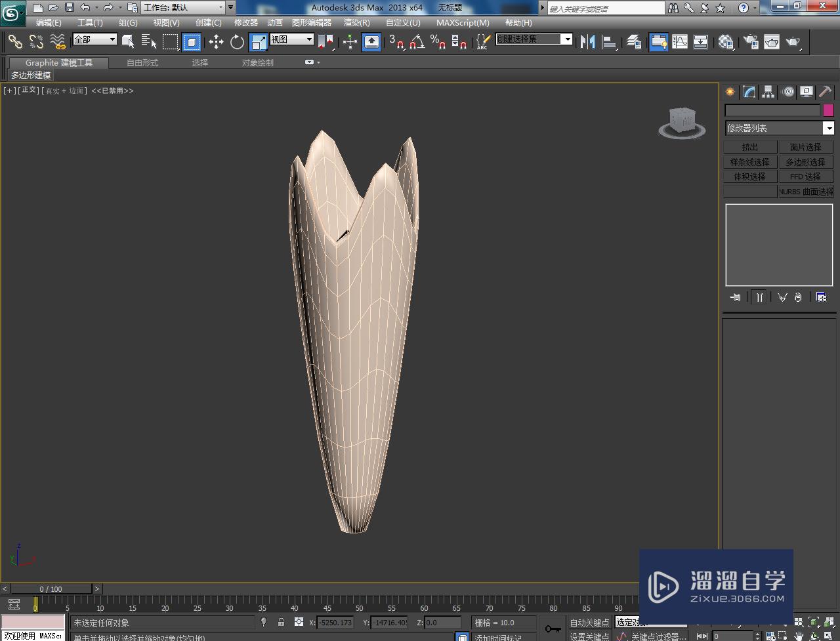840x641 pixels.
Task: Click the FFD 选择 modifier button
Action: click(x=806, y=176)
